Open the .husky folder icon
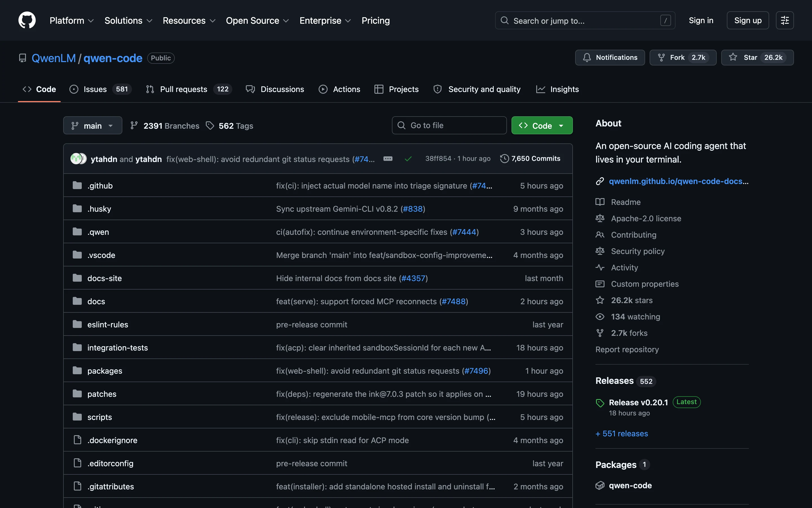Image resolution: width=812 pixels, height=508 pixels. pos(77,209)
